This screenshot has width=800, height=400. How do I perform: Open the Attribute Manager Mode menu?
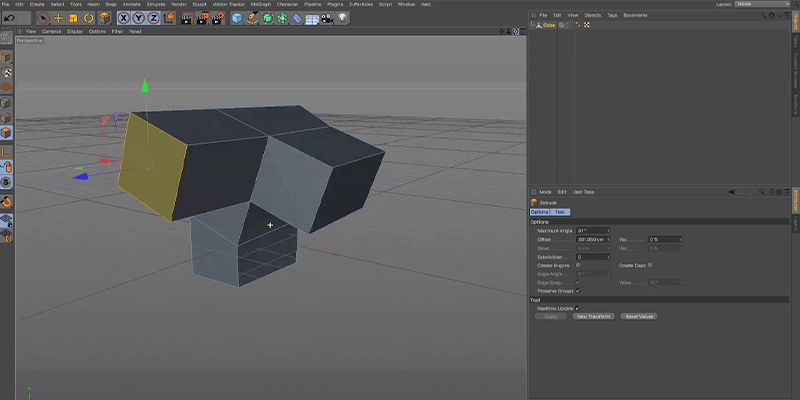pos(545,192)
